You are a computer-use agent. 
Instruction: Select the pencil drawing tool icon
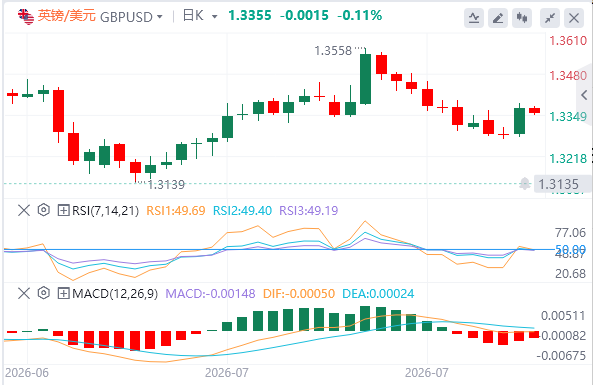[x=498, y=18]
